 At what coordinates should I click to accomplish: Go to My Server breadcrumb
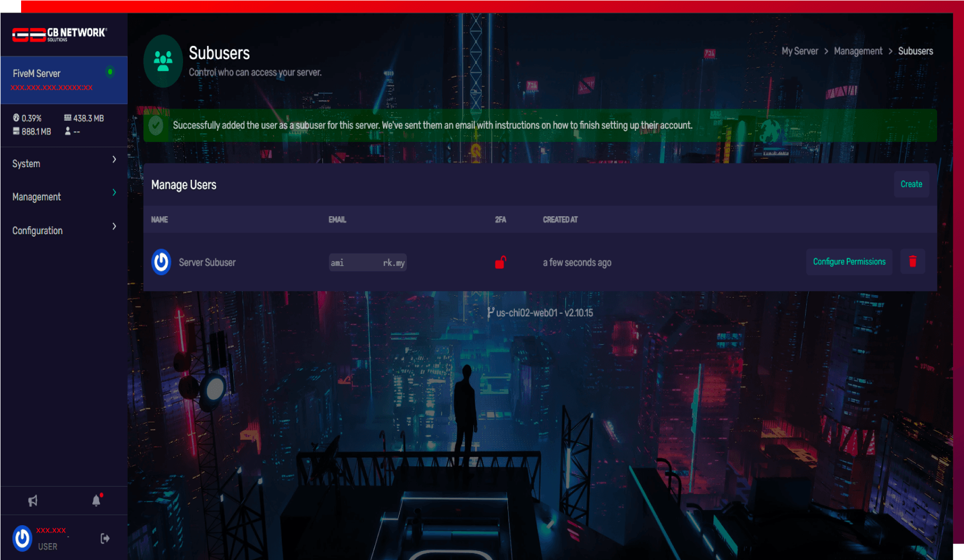[799, 51]
